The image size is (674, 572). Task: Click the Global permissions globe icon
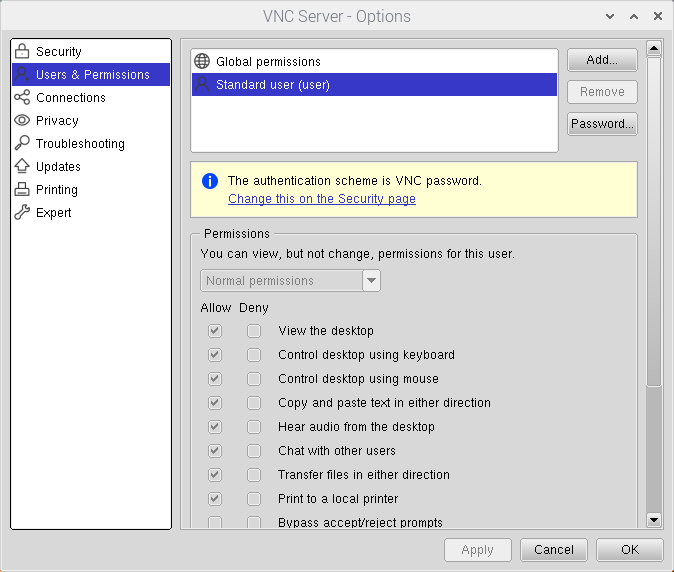pyautogui.click(x=202, y=61)
